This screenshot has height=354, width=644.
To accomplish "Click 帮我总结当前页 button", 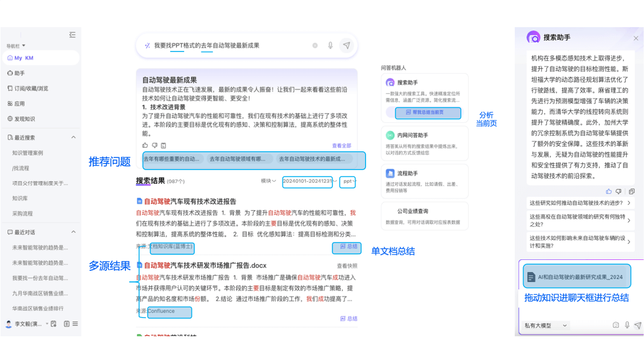I will pyautogui.click(x=428, y=113).
